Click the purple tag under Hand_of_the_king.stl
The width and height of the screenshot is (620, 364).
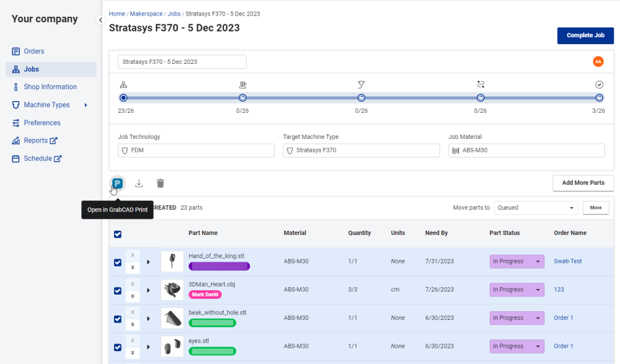[219, 266]
